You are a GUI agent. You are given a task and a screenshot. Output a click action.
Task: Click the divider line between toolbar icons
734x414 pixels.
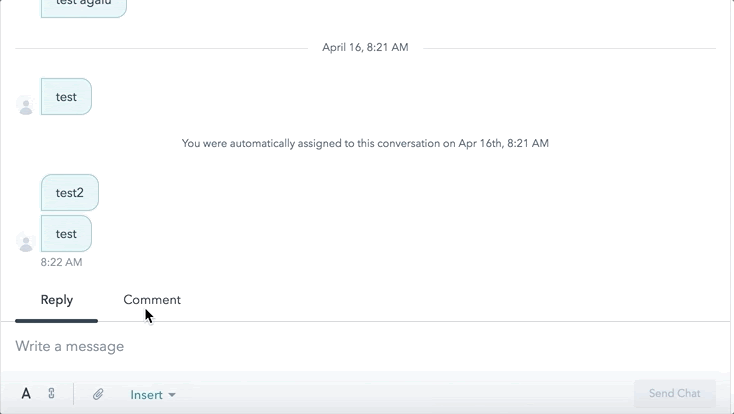tap(74, 394)
